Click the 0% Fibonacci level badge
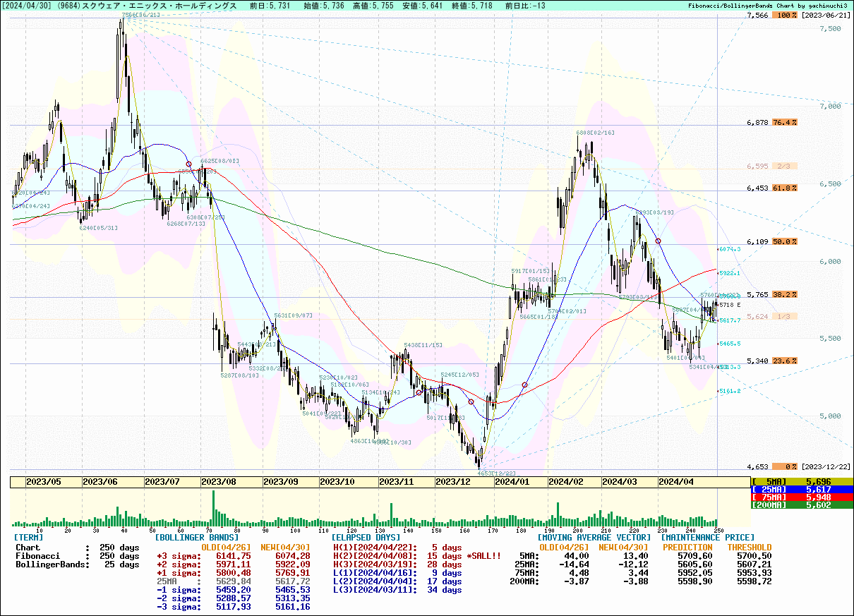854x616 pixels. [784, 466]
